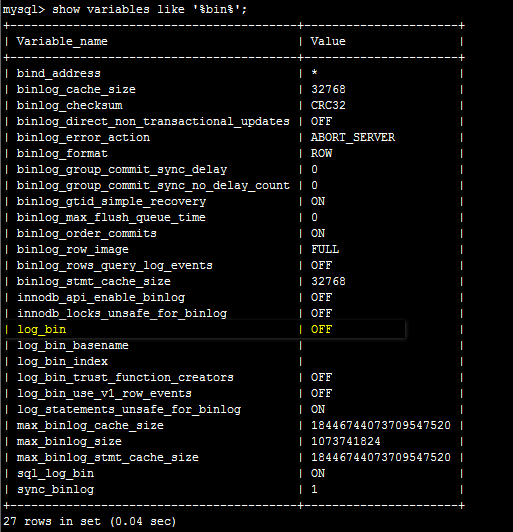
Task: Click the binlog_error_action variable name
Action: (x=83, y=137)
